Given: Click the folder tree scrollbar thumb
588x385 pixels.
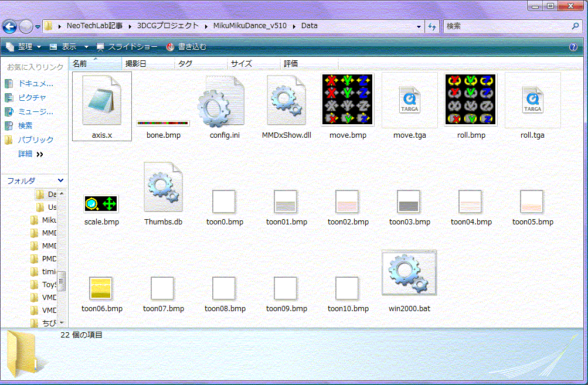Looking at the screenshot, I should 62,281.
